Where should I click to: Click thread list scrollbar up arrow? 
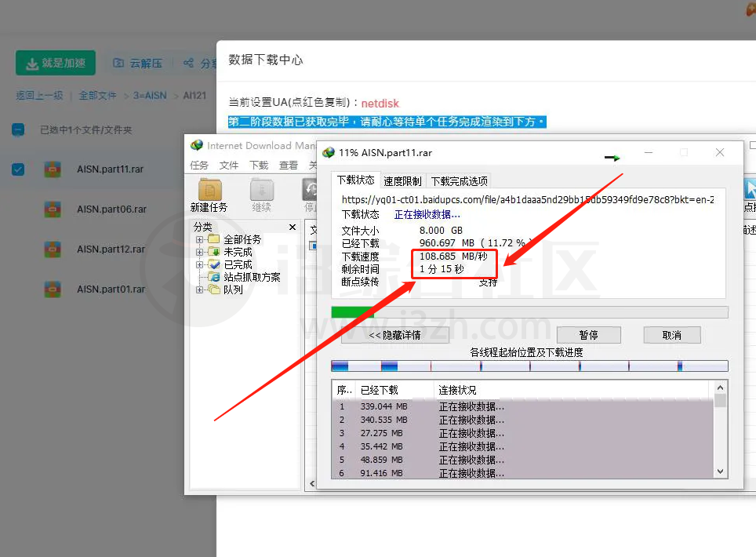pos(720,388)
